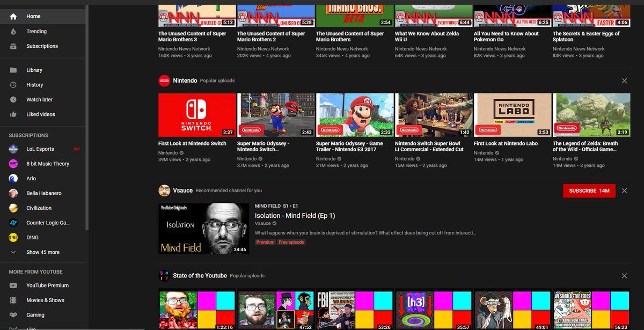Open First Look at Nintendo Labo title

click(x=506, y=143)
